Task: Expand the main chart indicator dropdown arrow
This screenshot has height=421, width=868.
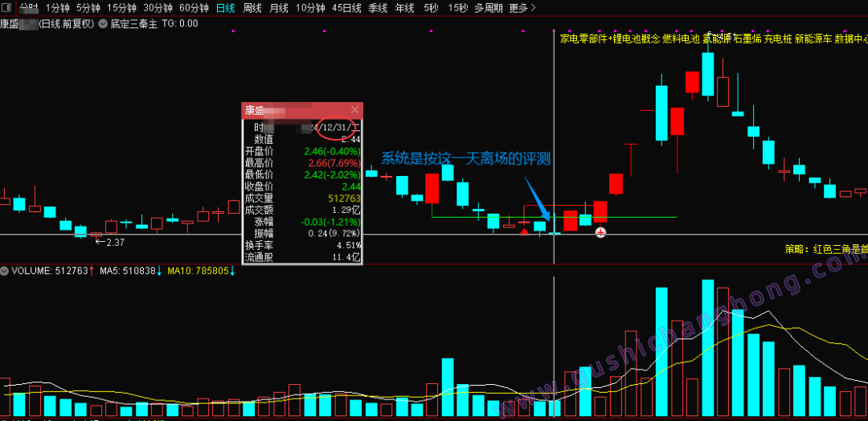Action: click(x=103, y=23)
